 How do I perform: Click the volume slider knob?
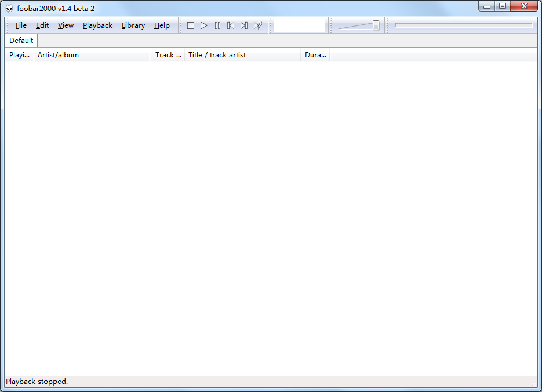376,25
